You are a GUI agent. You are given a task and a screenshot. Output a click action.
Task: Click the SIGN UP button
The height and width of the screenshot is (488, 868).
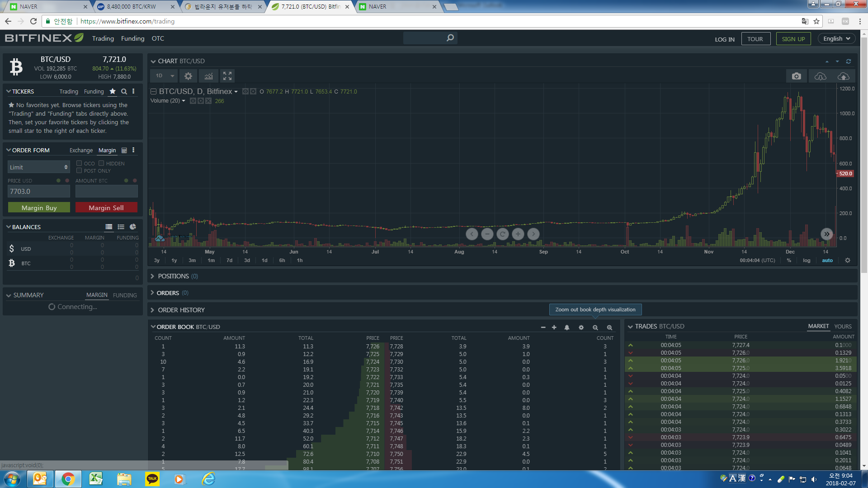pyautogui.click(x=793, y=39)
